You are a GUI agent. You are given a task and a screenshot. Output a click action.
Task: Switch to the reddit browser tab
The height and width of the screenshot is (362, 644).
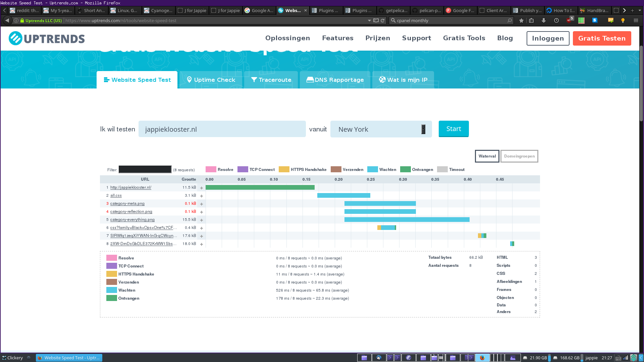[24, 10]
